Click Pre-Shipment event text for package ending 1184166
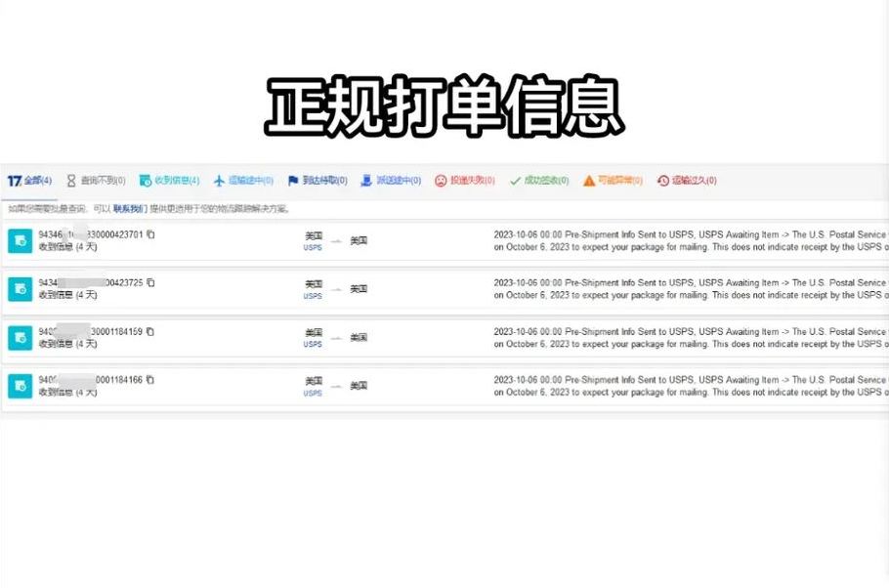The image size is (889, 588). (691, 386)
